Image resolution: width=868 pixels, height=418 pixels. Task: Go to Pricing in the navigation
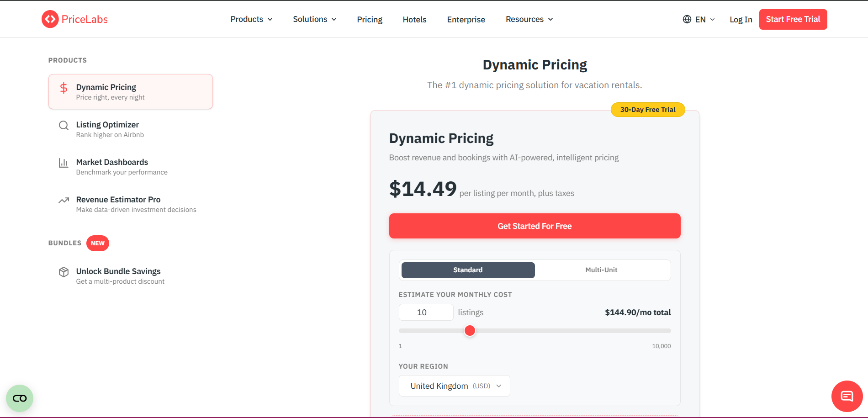click(370, 20)
